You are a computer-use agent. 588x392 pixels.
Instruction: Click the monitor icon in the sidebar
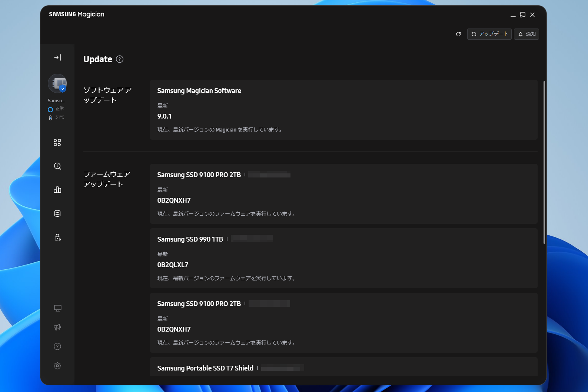pos(57,308)
